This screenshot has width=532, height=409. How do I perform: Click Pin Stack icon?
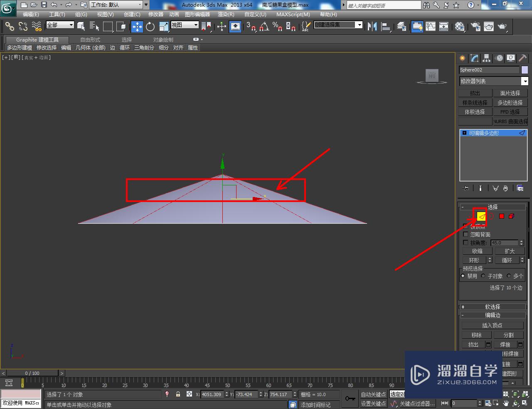pyautogui.click(x=466, y=188)
